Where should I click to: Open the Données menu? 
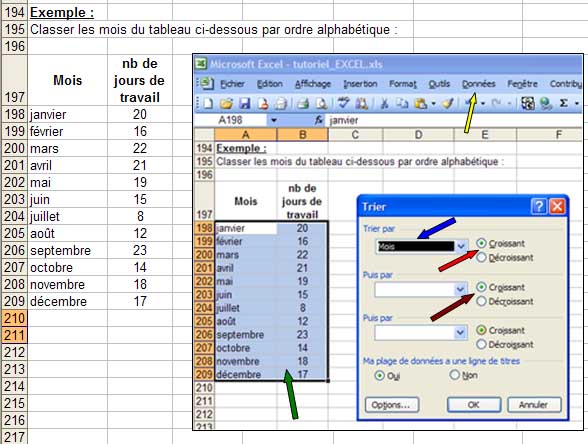pyautogui.click(x=478, y=84)
